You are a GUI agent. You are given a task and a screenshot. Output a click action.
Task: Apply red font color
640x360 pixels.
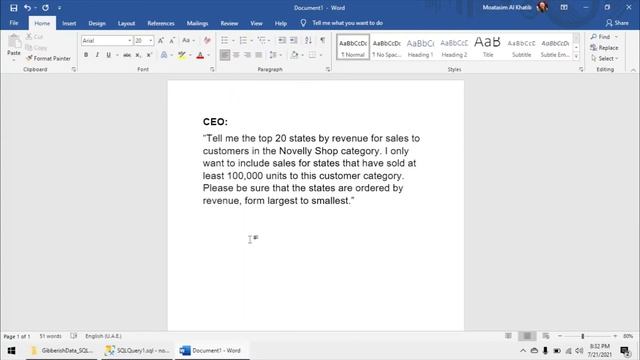click(x=200, y=55)
